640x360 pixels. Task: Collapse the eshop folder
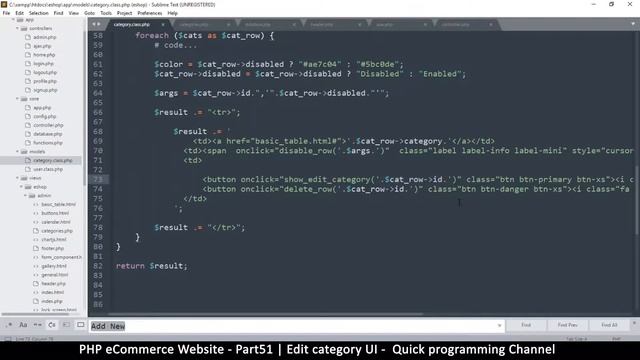pos(21,187)
